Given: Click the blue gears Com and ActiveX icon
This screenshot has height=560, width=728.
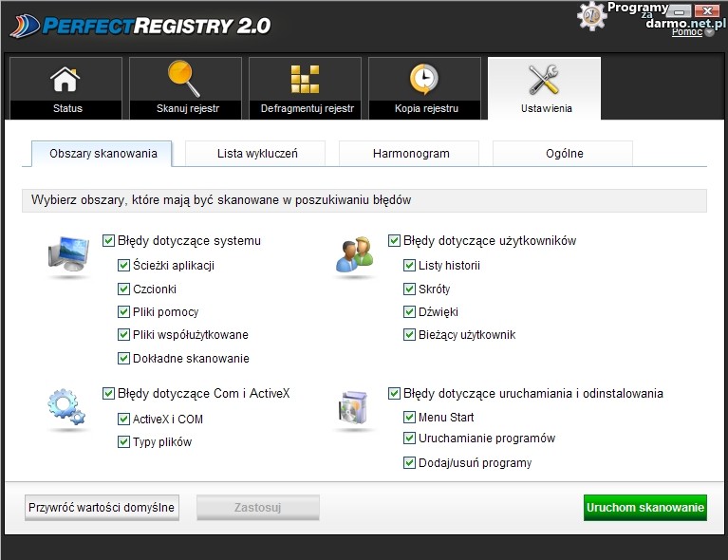Looking at the screenshot, I should point(66,409).
